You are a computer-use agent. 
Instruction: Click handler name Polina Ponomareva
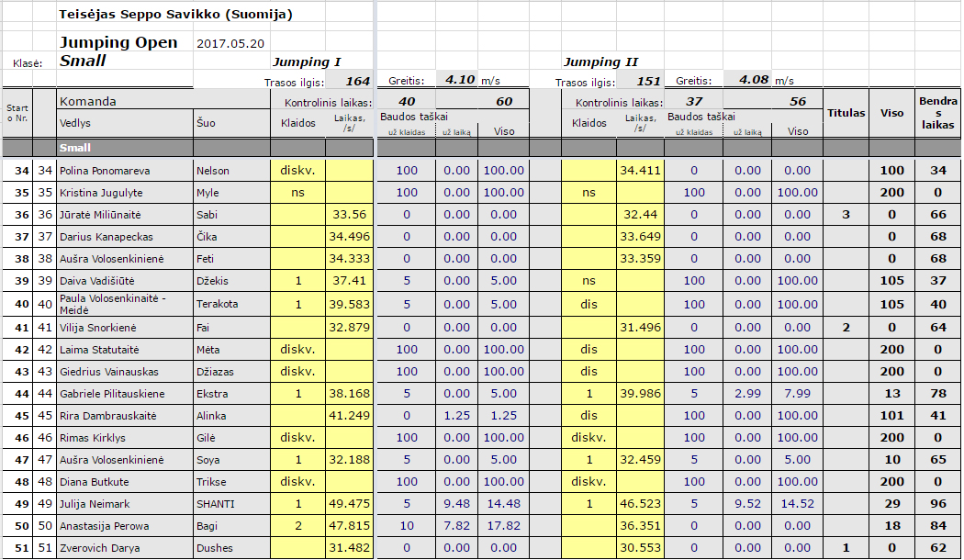104,171
